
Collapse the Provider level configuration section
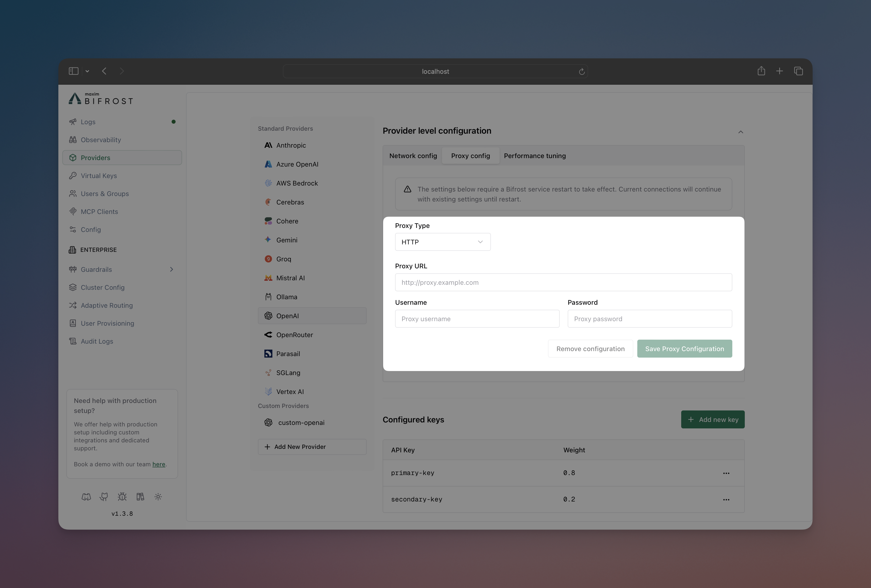click(741, 132)
